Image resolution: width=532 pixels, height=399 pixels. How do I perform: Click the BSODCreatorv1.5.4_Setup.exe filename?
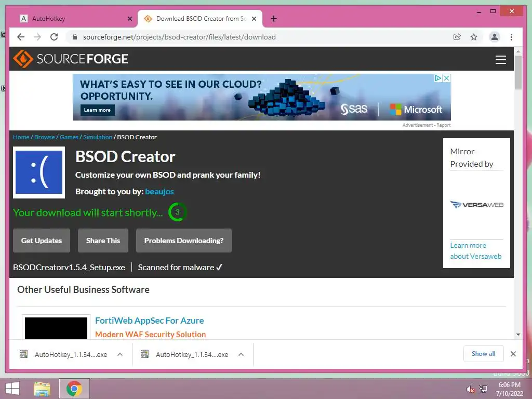(x=69, y=268)
